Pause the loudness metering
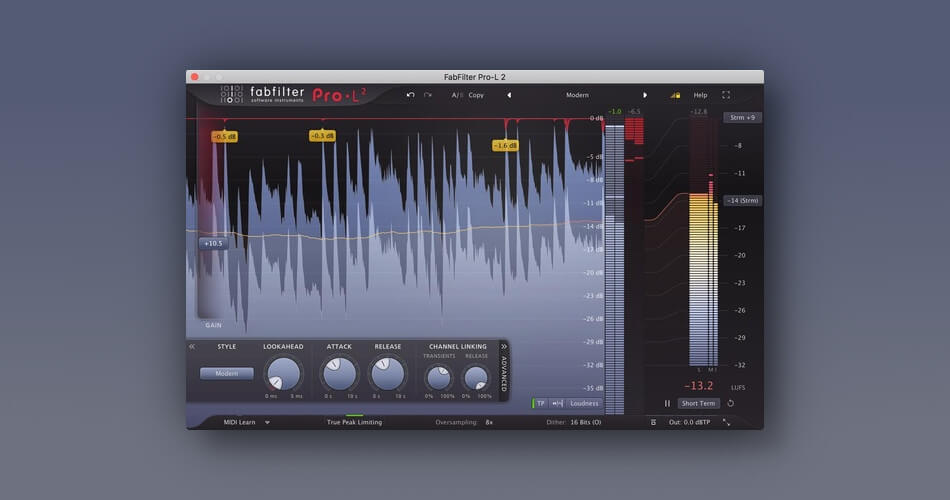This screenshot has height=500, width=950. [x=667, y=403]
